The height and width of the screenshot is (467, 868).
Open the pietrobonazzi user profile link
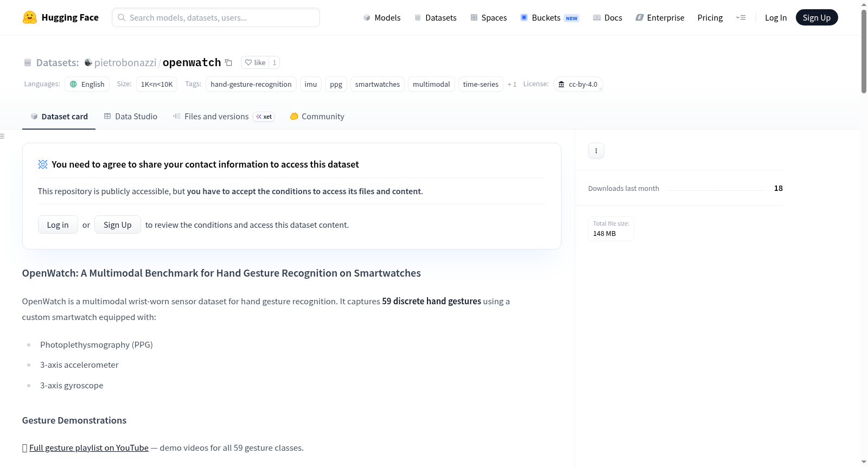tap(125, 62)
